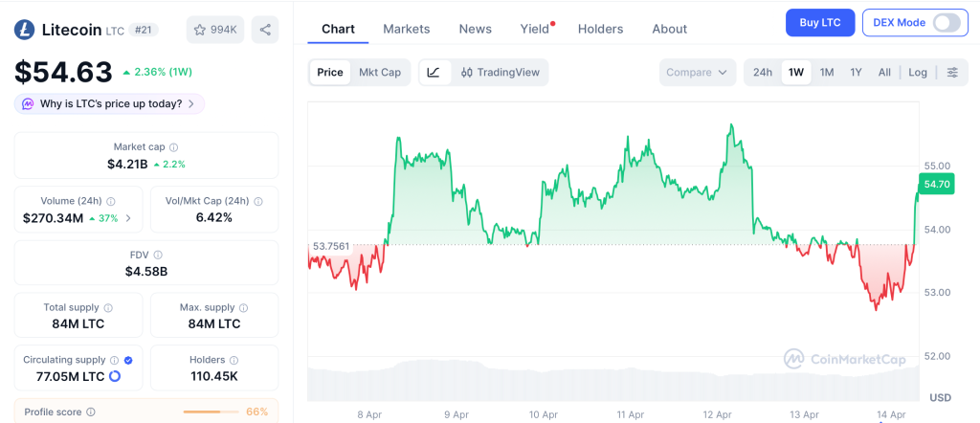The height and width of the screenshot is (423, 980).
Task: Open the Holders tab
Action: pyautogui.click(x=600, y=29)
